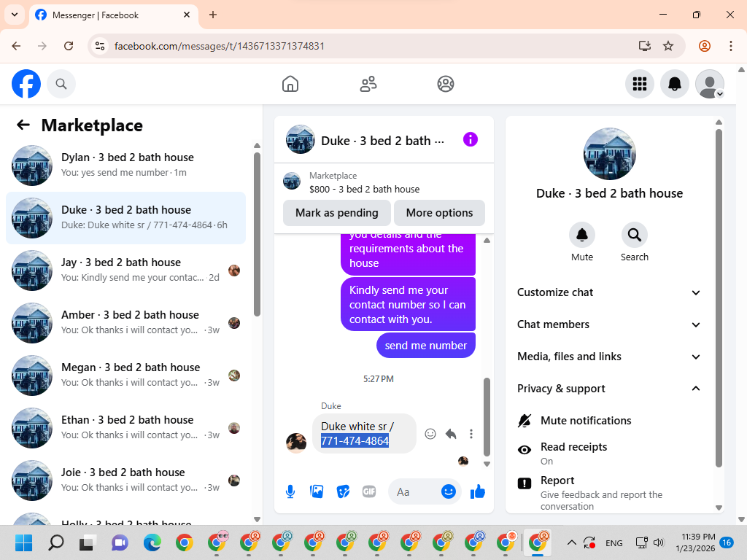Open Chrome three-dot menu
This screenshot has height=560, width=747.
click(x=731, y=46)
